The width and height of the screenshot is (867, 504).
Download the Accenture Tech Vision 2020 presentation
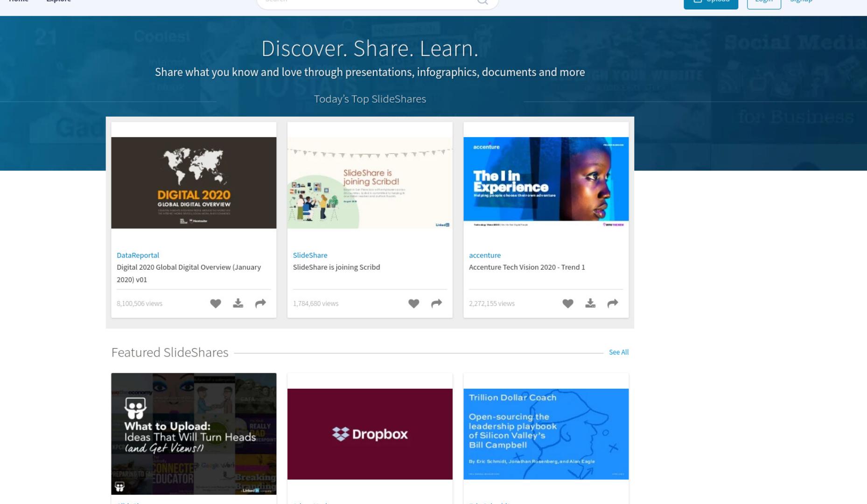coord(590,303)
